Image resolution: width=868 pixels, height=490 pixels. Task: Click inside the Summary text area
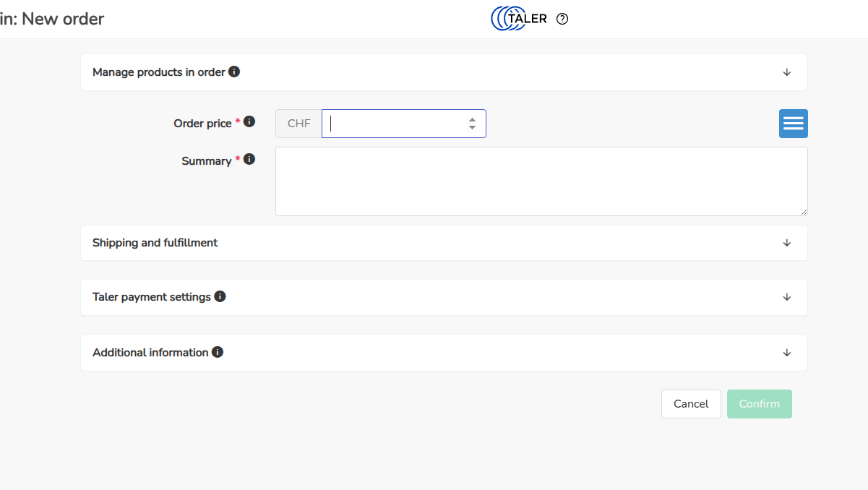(x=541, y=181)
